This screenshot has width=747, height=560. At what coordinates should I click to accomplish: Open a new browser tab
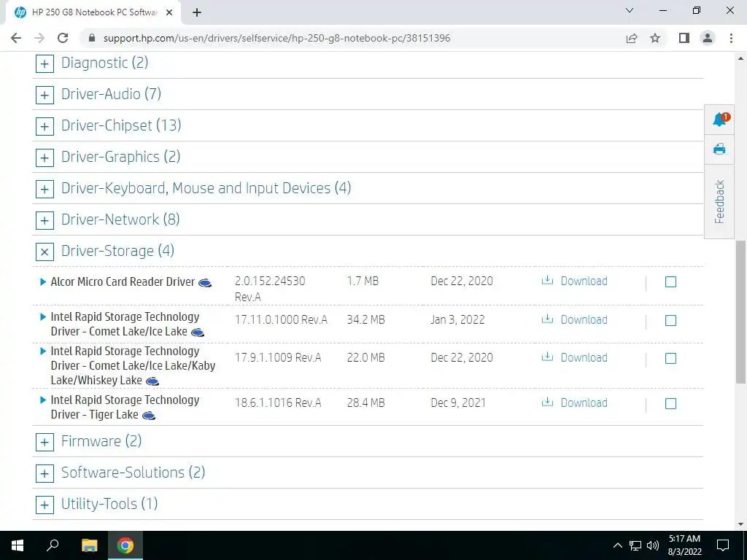[x=197, y=12]
